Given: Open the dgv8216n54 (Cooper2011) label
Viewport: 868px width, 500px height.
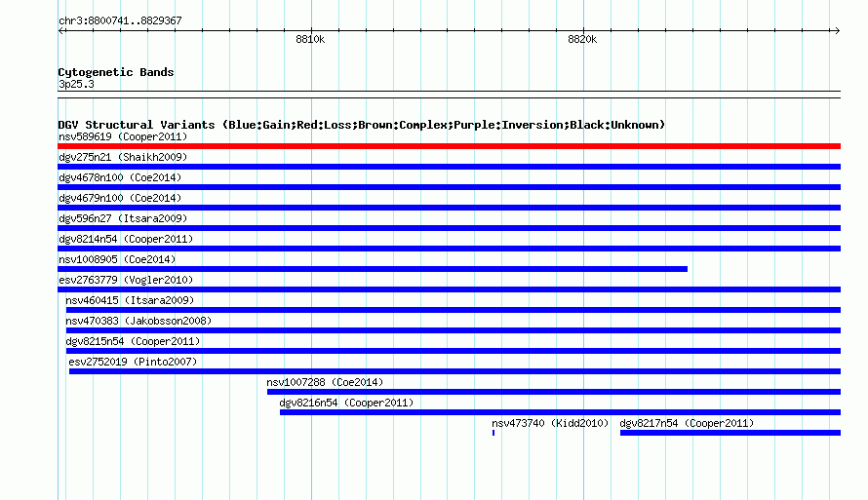Looking at the screenshot, I should point(346,403).
